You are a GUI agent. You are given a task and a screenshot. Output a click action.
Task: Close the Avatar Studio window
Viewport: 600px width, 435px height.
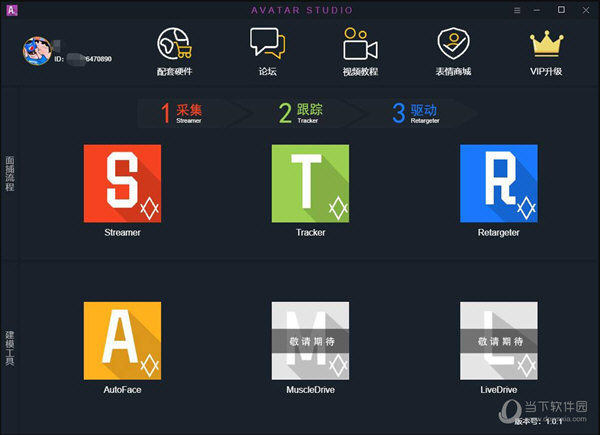[586, 10]
